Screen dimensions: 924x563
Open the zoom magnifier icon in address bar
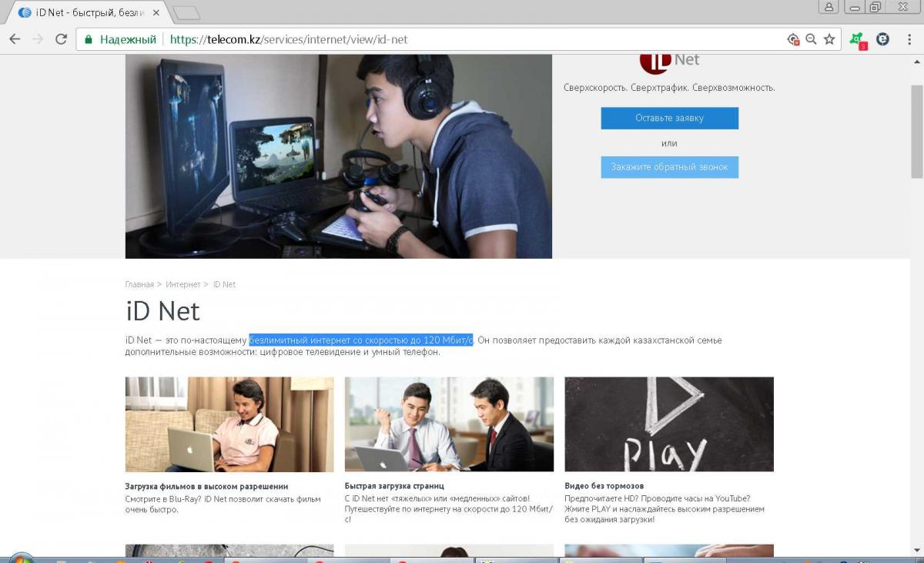[811, 39]
